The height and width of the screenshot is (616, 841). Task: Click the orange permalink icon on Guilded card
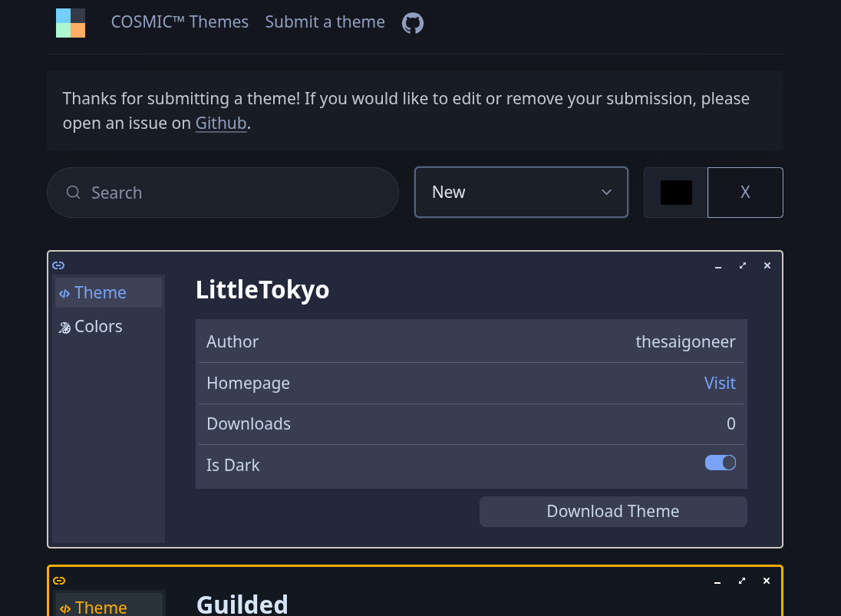[59, 581]
